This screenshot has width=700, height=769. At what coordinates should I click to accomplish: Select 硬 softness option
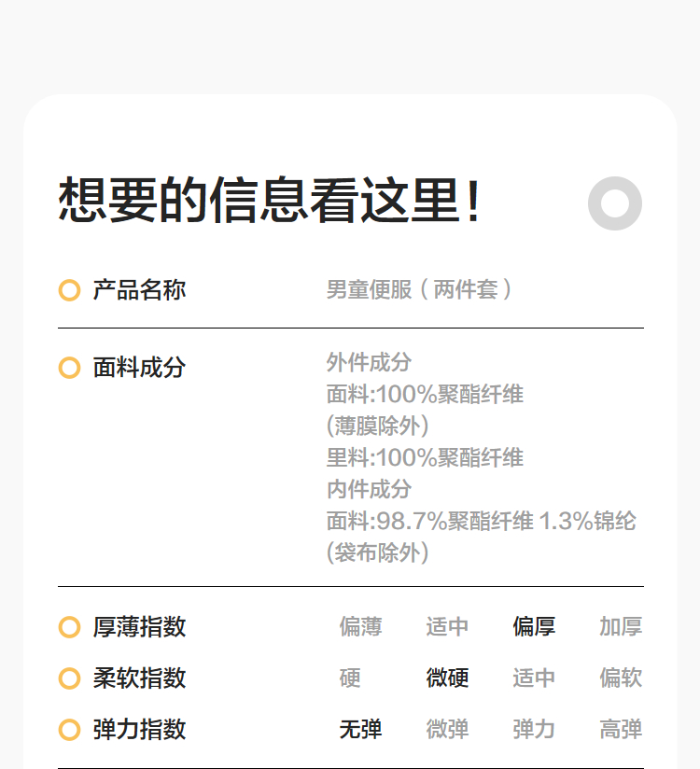350,678
